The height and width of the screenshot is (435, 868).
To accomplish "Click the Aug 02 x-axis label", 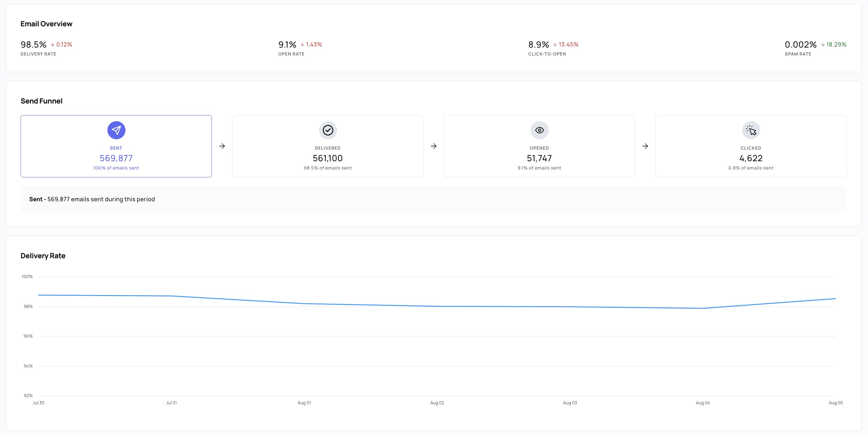I will click(x=437, y=403).
